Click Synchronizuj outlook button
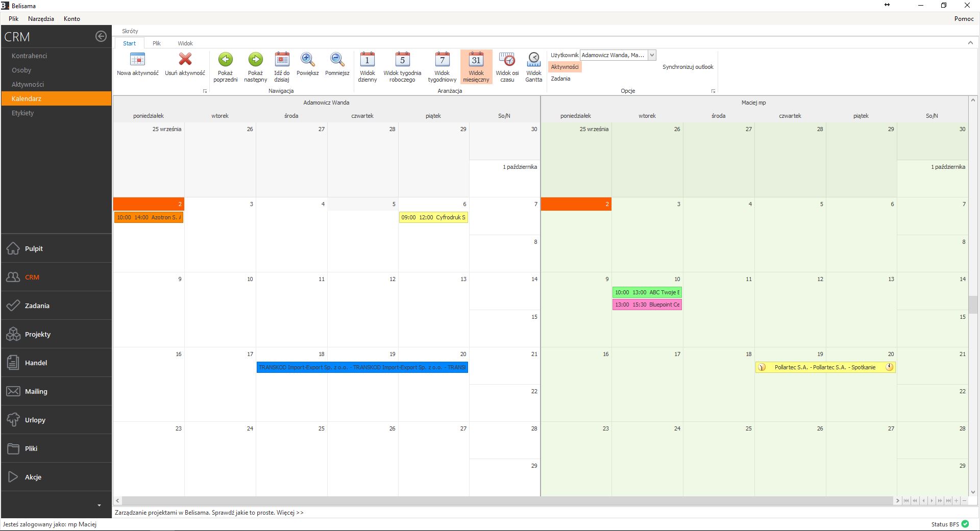 pos(688,67)
